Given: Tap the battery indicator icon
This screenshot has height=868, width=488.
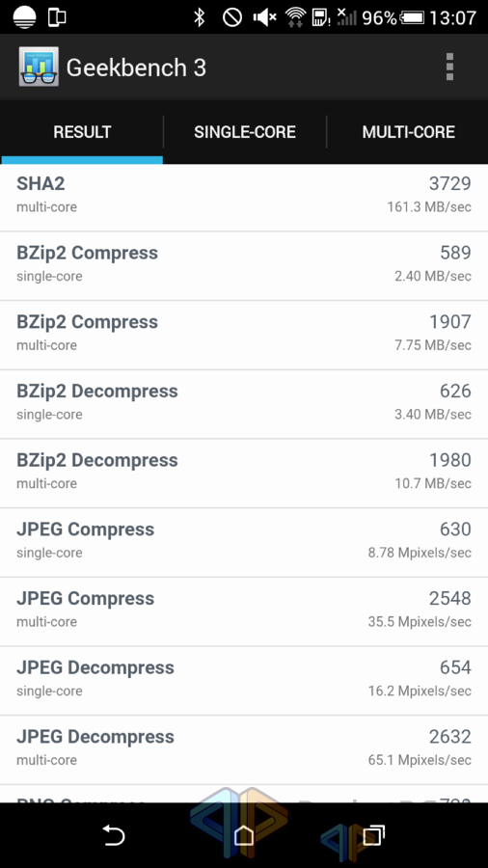Looking at the screenshot, I should click(412, 17).
